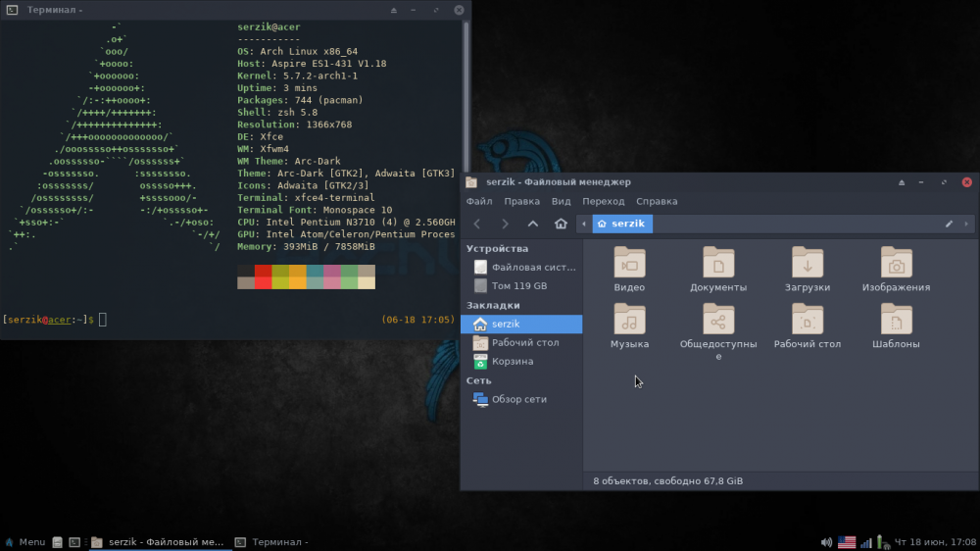
Task: Click the Устройства sidebar heading
Action: pos(497,248)
